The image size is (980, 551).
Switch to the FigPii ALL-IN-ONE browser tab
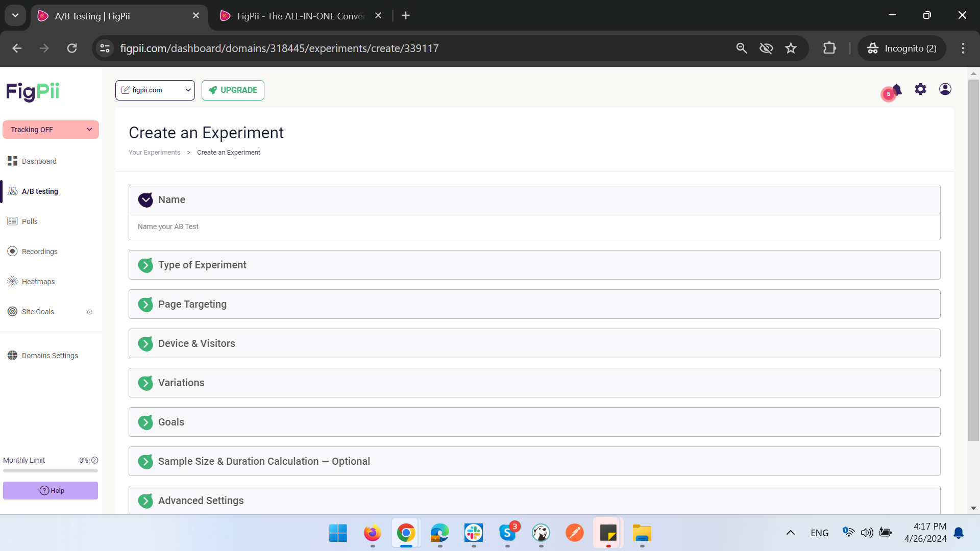click(300, 16)
